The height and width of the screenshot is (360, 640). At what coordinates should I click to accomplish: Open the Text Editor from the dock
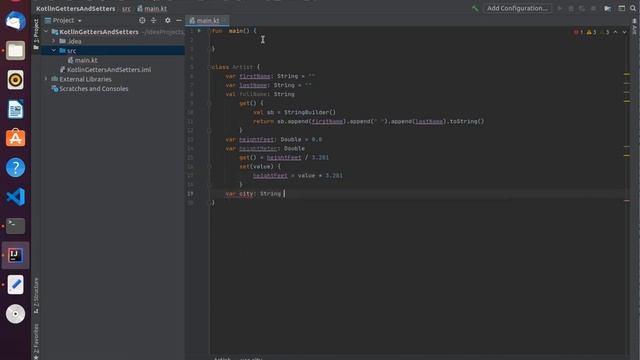click(16, 284)
